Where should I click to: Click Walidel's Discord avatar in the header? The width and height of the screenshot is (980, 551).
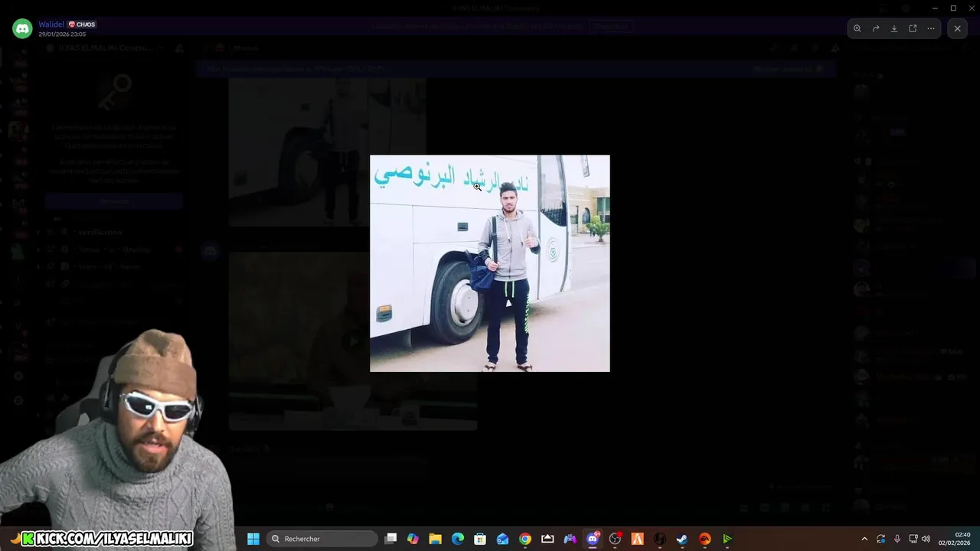click(22, 29)
